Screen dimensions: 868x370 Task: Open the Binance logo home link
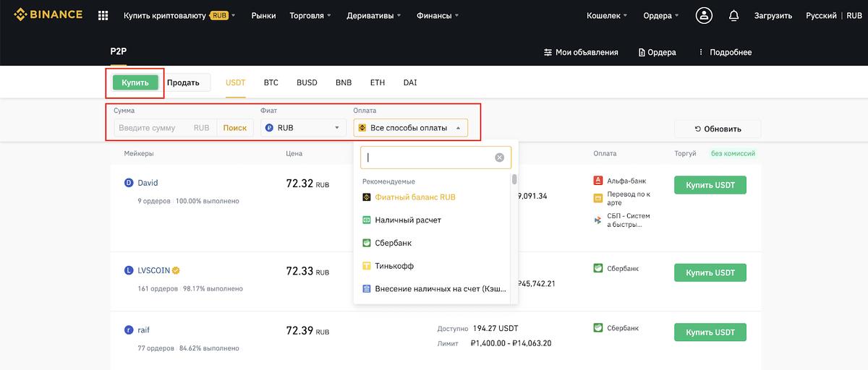point(48,14)
